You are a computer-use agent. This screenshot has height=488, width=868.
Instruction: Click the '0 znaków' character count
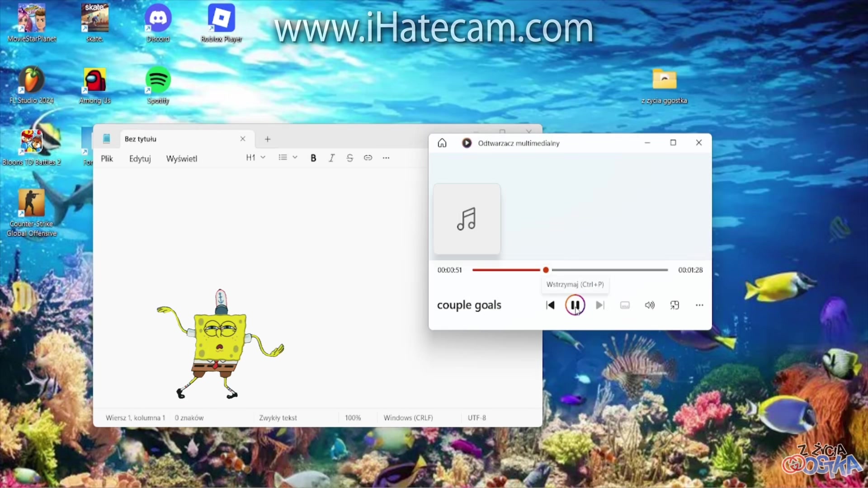click(189, 418)
